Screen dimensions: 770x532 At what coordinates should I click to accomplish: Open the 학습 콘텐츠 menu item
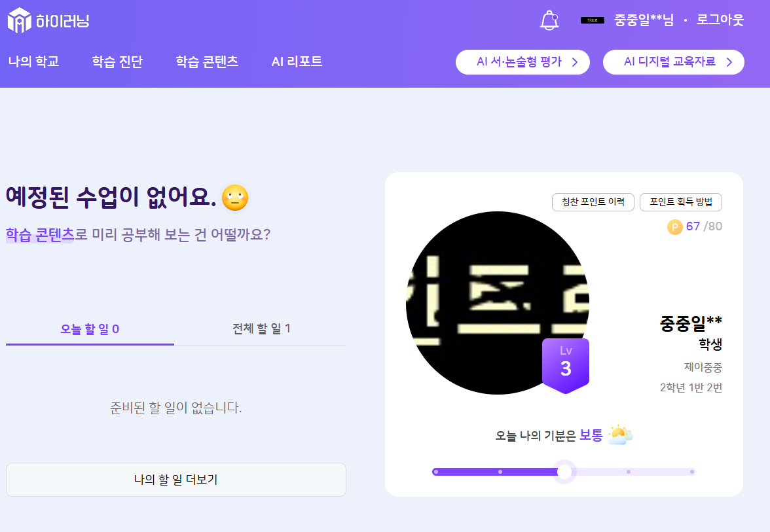pyautogui.click(x=207, y=62)
